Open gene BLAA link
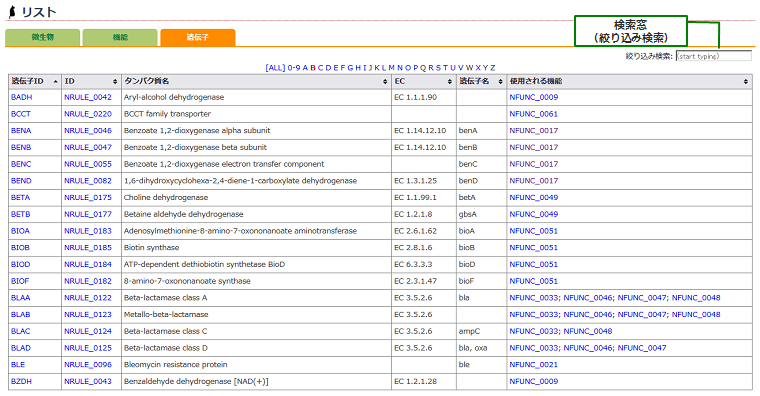The width and height of the screenshot is (760, 396). click(20, 298)
